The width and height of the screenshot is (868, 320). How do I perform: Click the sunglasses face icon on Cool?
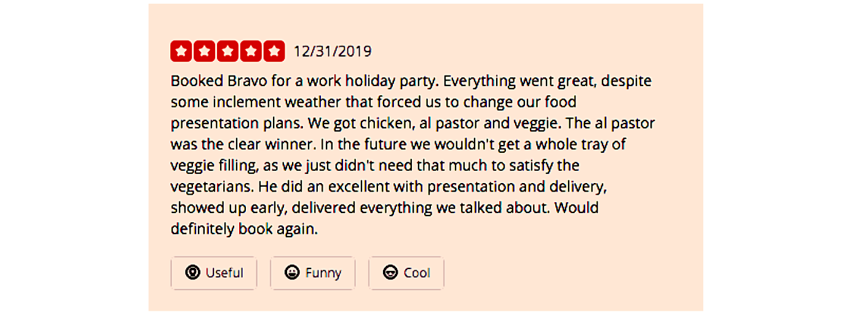point(390,273)
